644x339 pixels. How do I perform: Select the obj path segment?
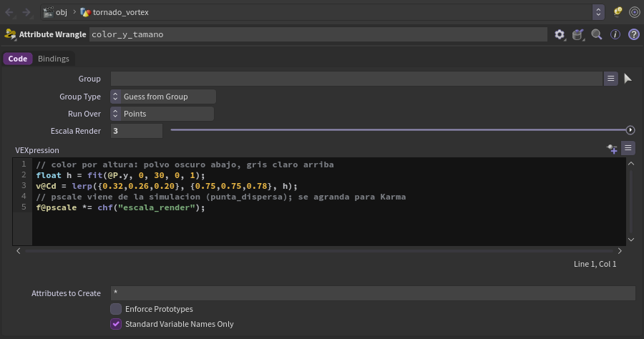(x=55, y=12)
